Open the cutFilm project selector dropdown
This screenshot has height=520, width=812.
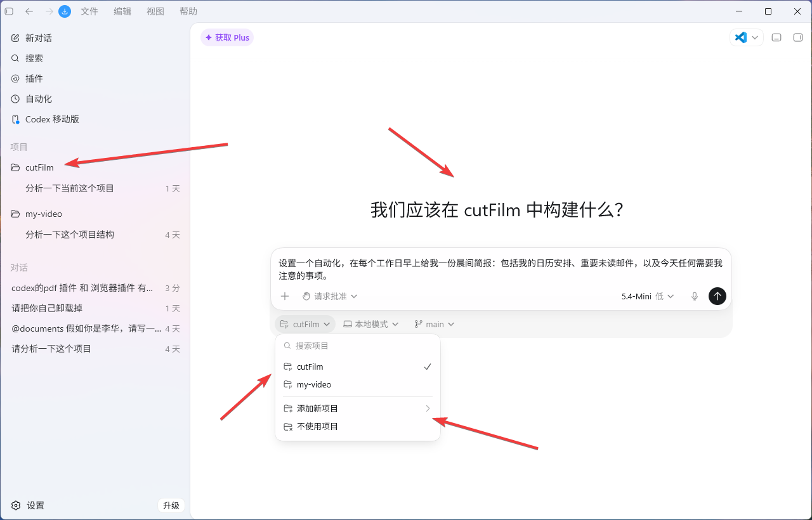tap(305, 324)
